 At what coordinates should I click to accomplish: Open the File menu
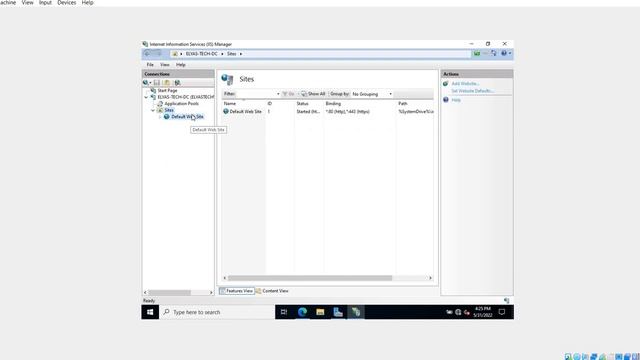150,64
